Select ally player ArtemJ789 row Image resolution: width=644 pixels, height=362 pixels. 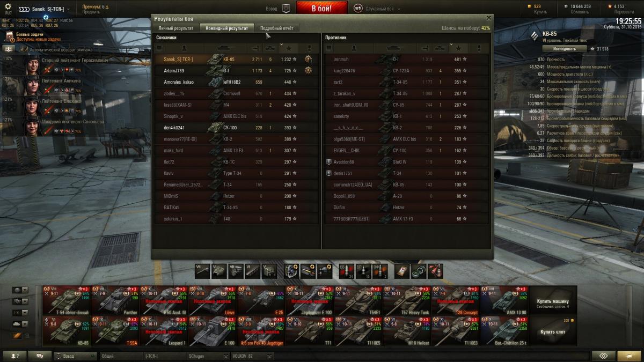(x=236, y=71)
